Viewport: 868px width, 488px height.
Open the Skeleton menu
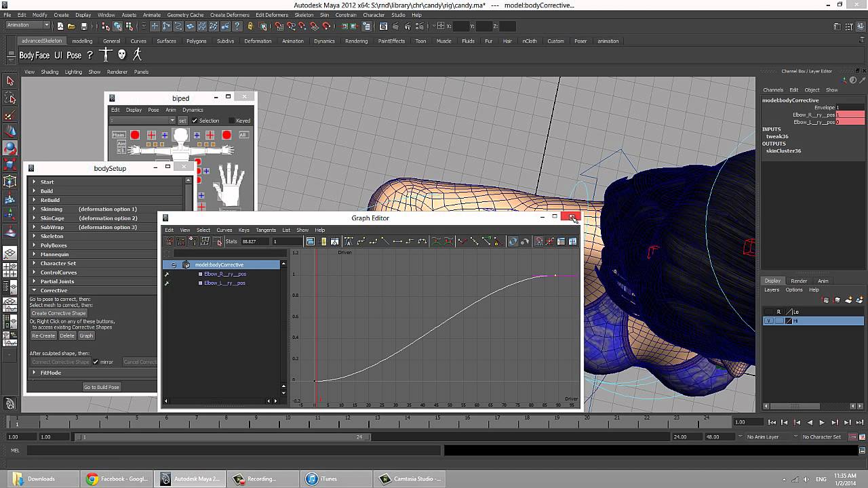coord(304,15)
